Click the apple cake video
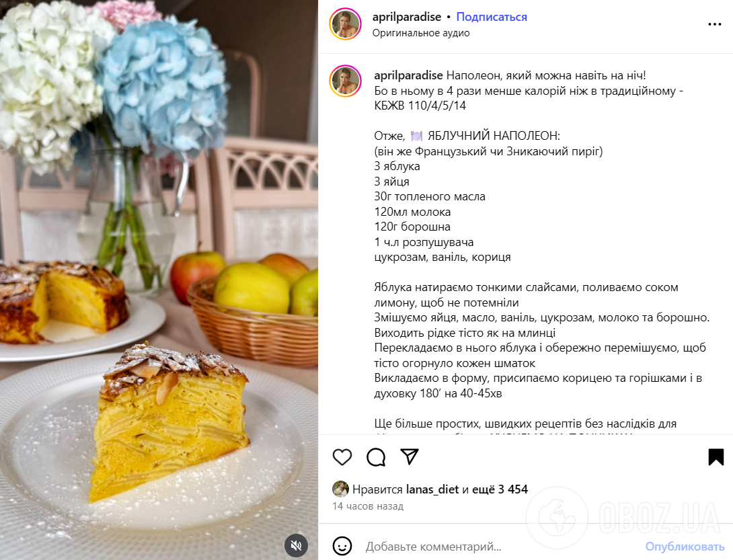 tap(159, 280)
